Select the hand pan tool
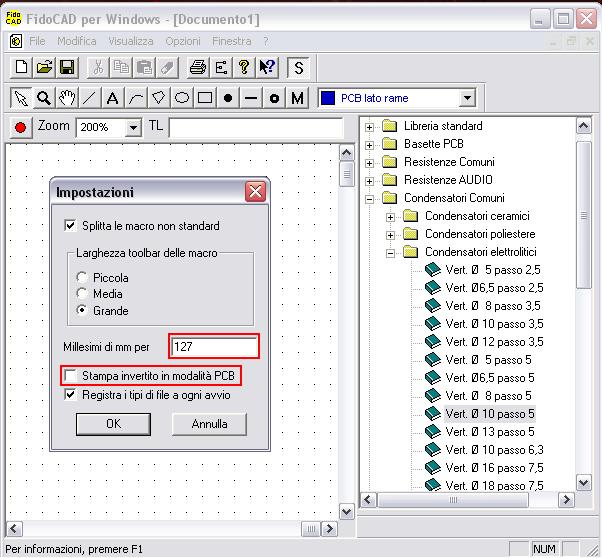 (67, 98)
